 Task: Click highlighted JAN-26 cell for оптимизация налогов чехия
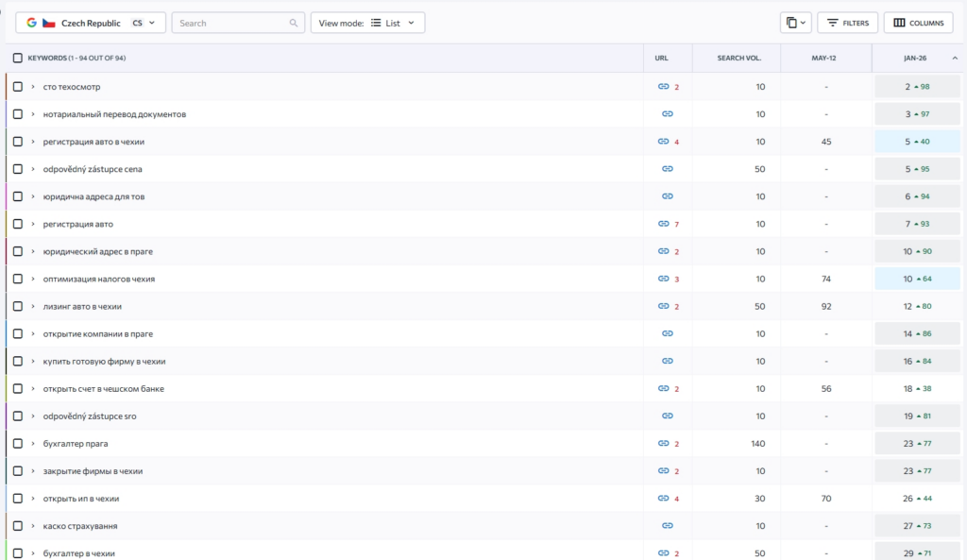pyautogui.click(x=918, y=279)
